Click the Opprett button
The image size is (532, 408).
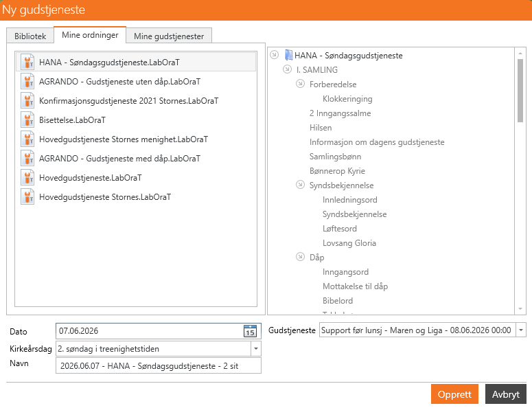[x=454, y=394]
